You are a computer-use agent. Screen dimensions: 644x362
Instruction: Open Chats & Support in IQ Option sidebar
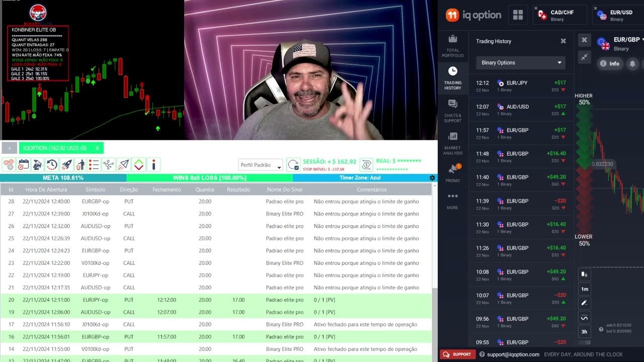click(x=453, y=111)
